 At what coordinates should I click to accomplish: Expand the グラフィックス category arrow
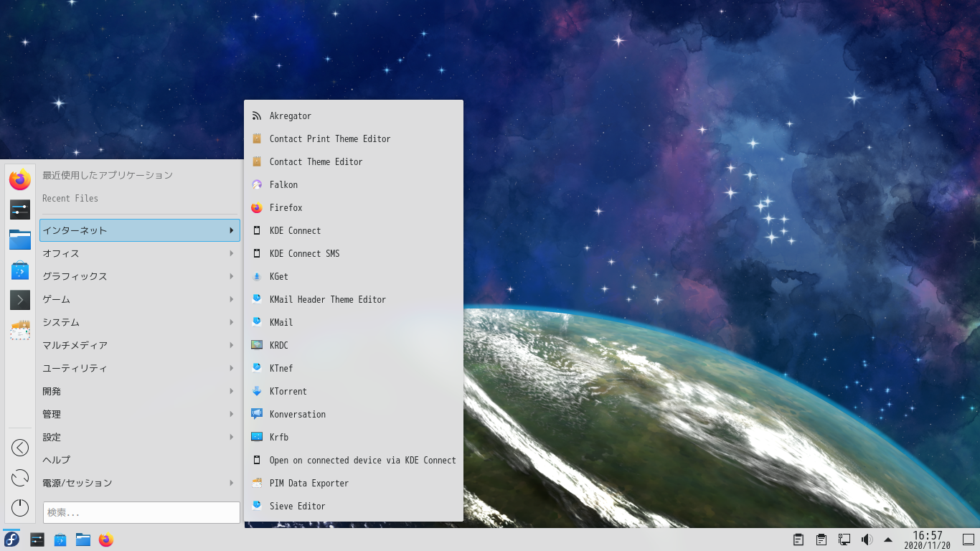pos(231,276)
